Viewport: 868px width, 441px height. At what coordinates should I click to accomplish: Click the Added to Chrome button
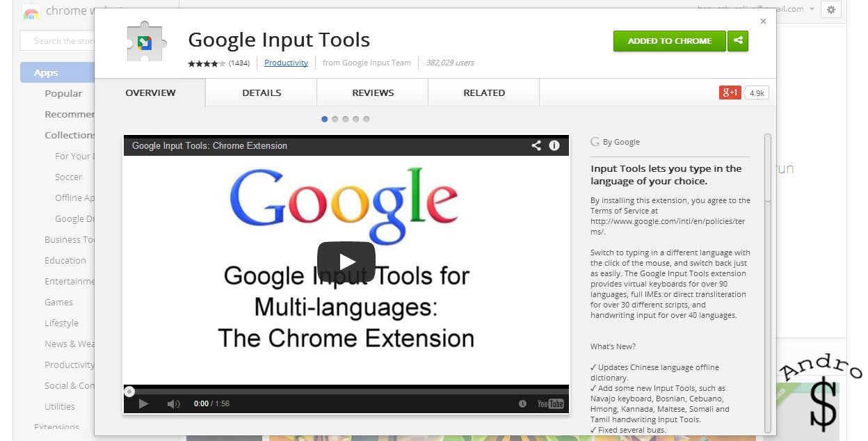click(x=669, y=41)
